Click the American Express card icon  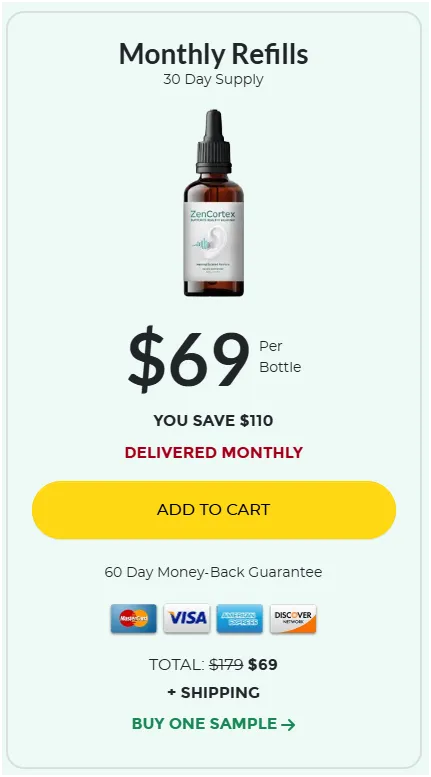[x=240, y=618]
